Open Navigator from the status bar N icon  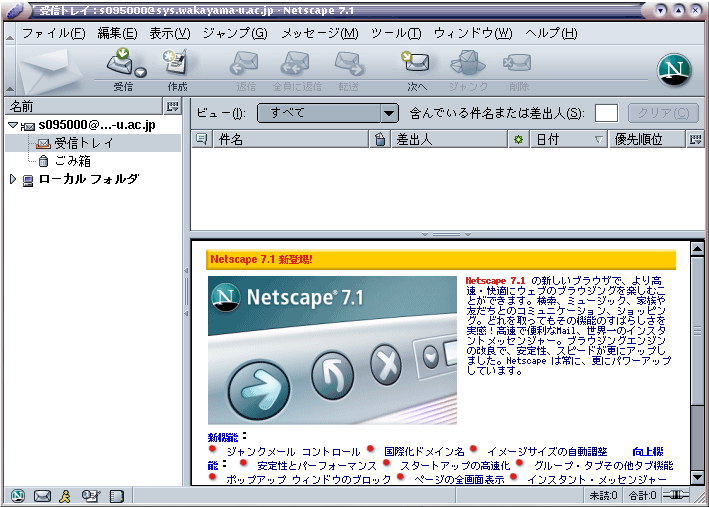[18, 496]
